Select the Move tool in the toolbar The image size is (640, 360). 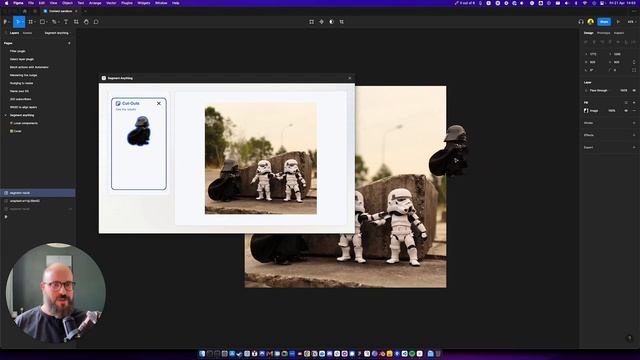pos(18,22)
